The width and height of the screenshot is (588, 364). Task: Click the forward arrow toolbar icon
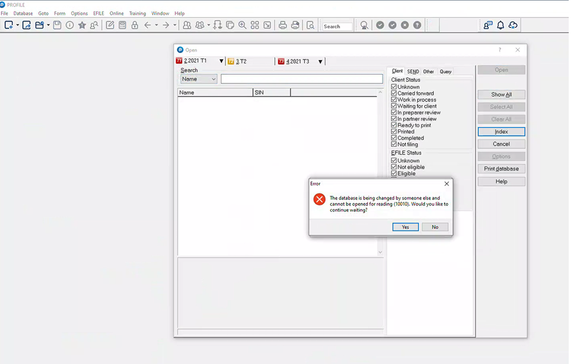coord(166,25)
